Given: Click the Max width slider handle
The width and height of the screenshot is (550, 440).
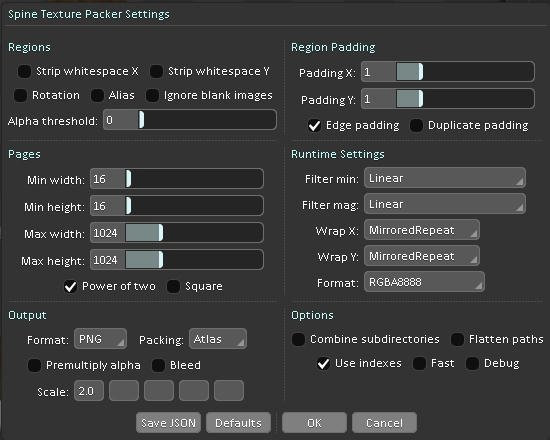Looking at the screenshot, I should point(161,233).
